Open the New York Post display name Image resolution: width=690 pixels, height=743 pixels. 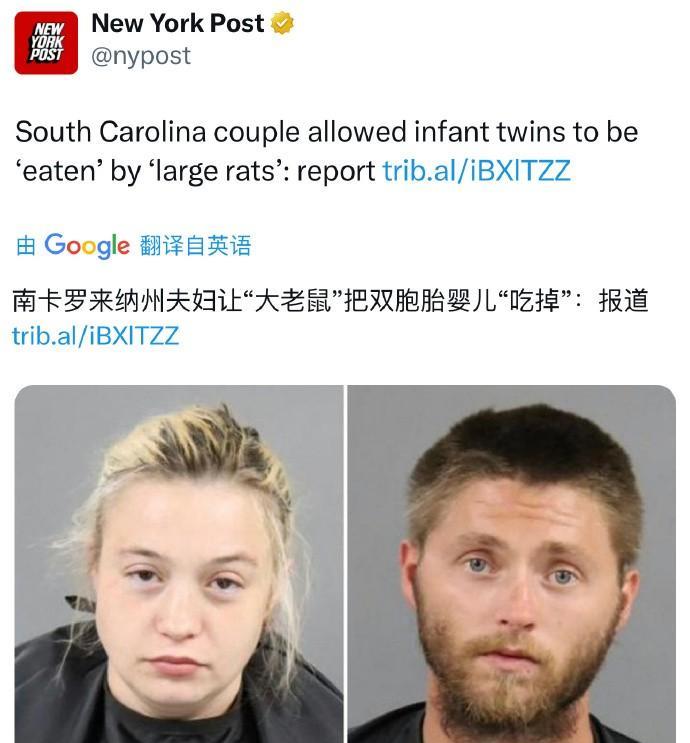pyautogui.click(x=178, y=23)
